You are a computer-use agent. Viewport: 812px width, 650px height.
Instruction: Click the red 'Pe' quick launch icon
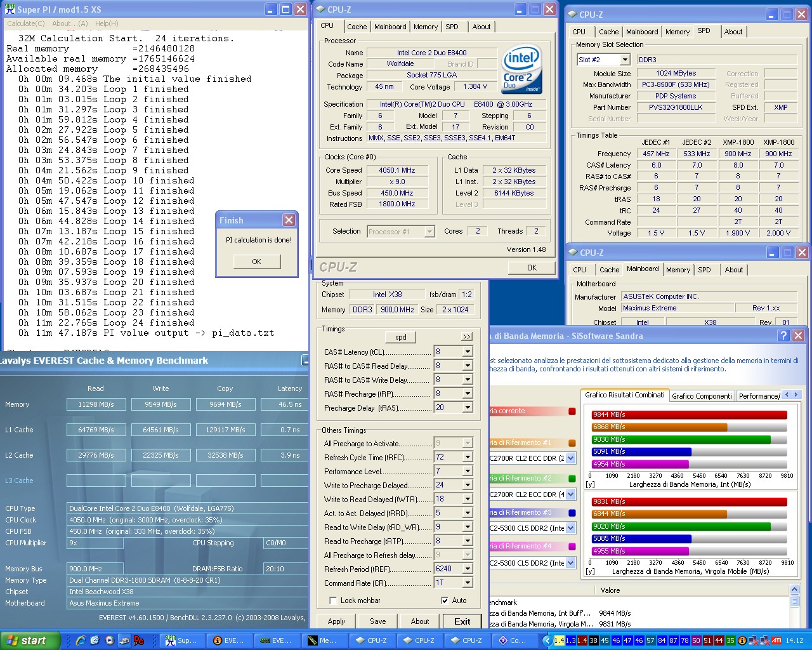click(x=139, y=640)
